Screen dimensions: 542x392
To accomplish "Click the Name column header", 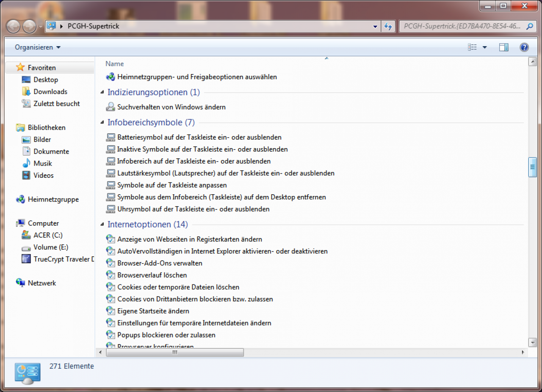I will tap(115, 63).
